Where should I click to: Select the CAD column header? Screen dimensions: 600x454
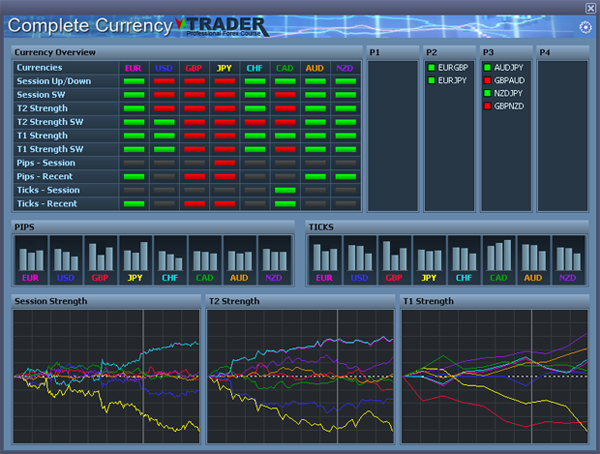tap(285, 68)
